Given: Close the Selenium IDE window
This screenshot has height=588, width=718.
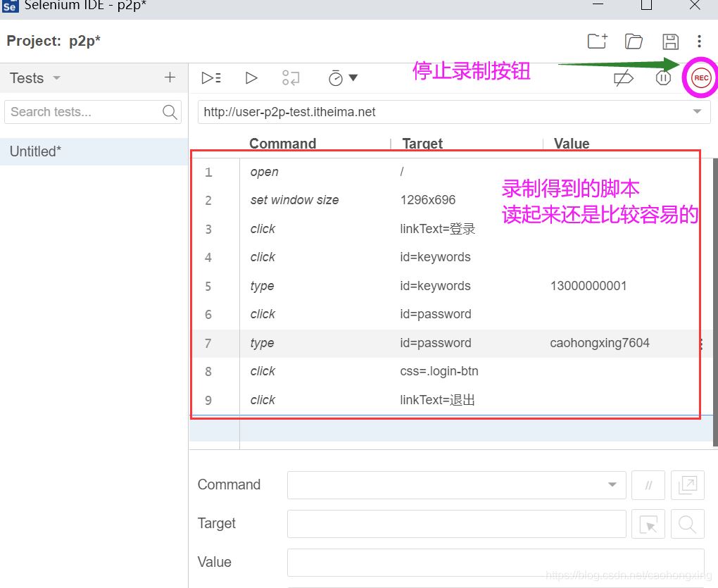Looking at the screenshot, I should (x=695, y=5).
